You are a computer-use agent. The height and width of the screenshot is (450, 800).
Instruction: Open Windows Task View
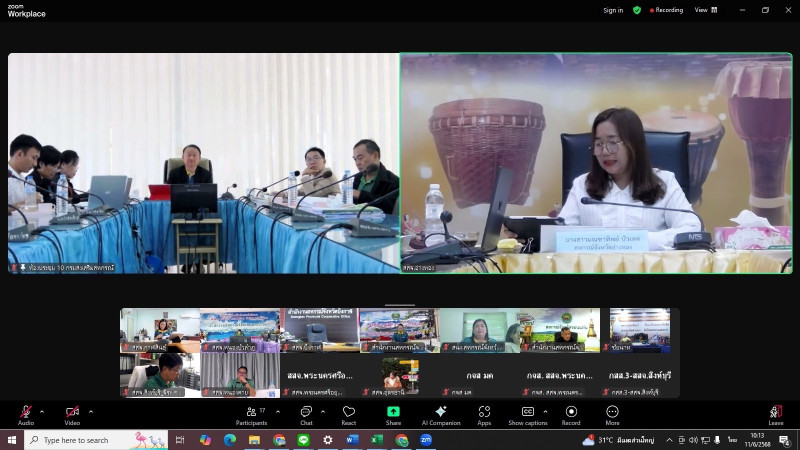pos(180,440)
